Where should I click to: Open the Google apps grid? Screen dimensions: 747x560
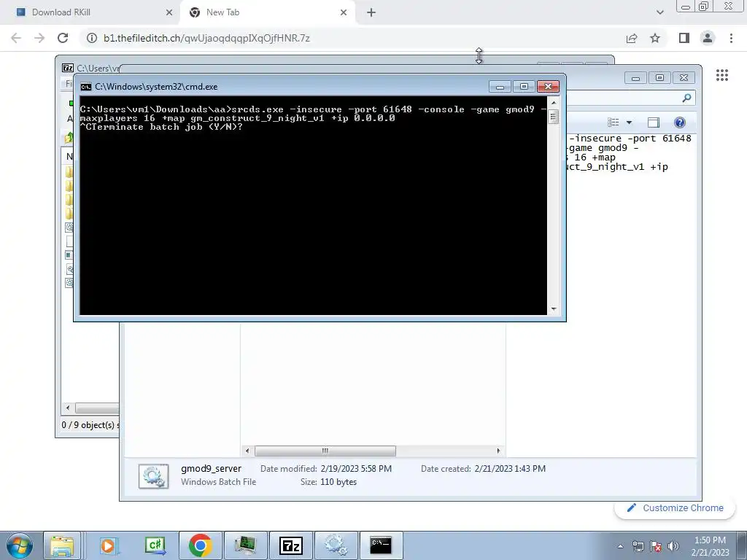coord(721,75)
